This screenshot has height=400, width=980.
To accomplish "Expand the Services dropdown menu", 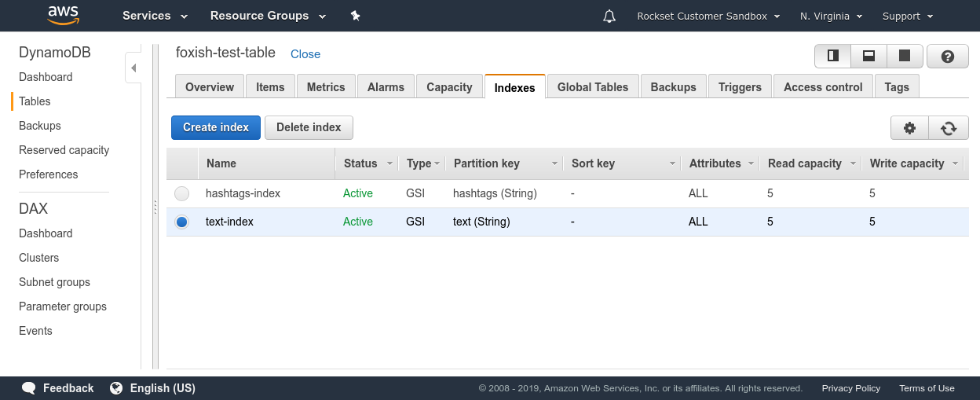I will click(155, 16).
